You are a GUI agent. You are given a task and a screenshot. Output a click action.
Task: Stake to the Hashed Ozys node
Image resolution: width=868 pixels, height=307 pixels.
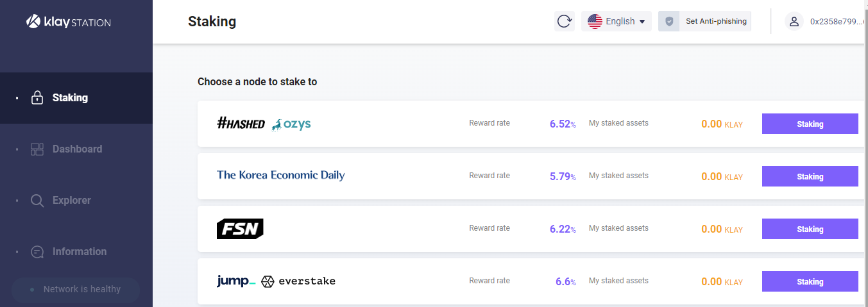pyautogui.click(x=810, y=124)
